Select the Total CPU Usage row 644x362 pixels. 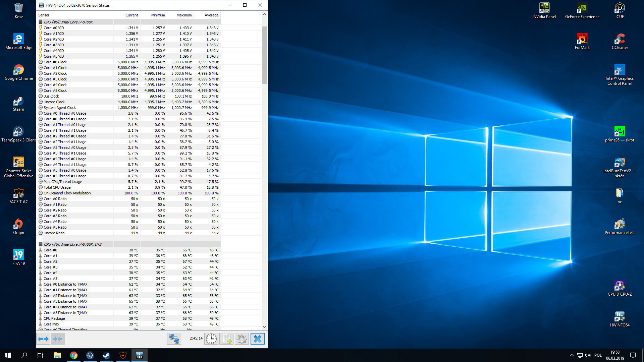click(x=57, y=187)
